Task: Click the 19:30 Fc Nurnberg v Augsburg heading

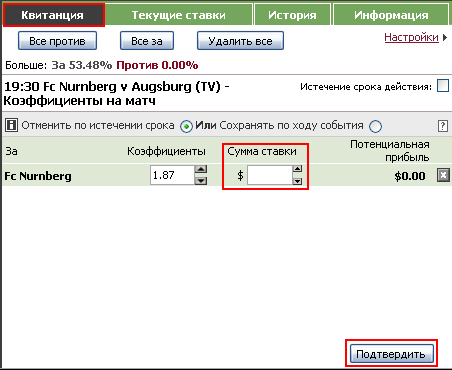Action: [x=117, y=93]
